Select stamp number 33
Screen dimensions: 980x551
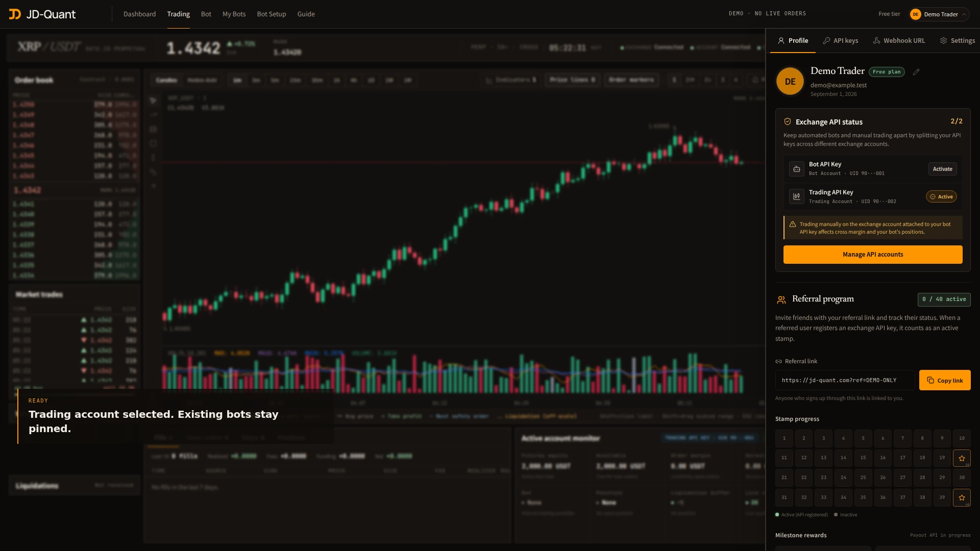(823, 497)
